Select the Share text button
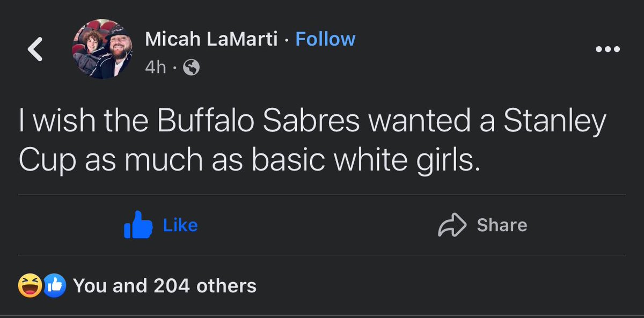 (x=502, y=225)
